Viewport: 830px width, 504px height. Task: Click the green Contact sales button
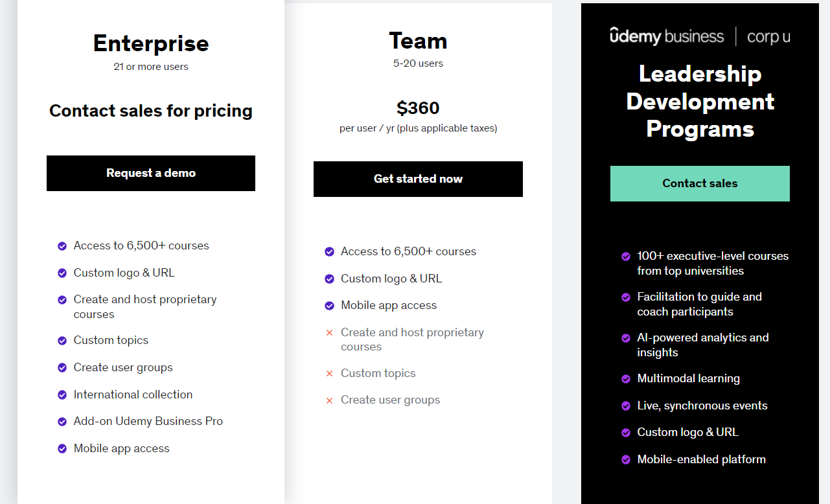700,183
